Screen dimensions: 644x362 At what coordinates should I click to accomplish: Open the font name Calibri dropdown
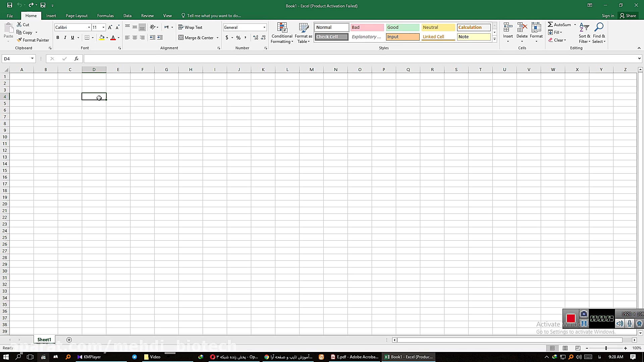pos(89,27)
